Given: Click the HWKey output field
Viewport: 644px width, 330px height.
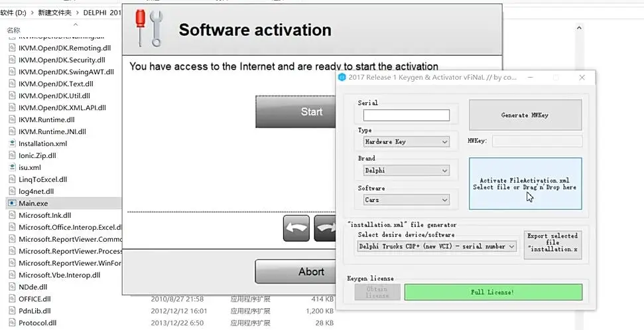Looking at the screenshot, I should (x=537, y=141).
